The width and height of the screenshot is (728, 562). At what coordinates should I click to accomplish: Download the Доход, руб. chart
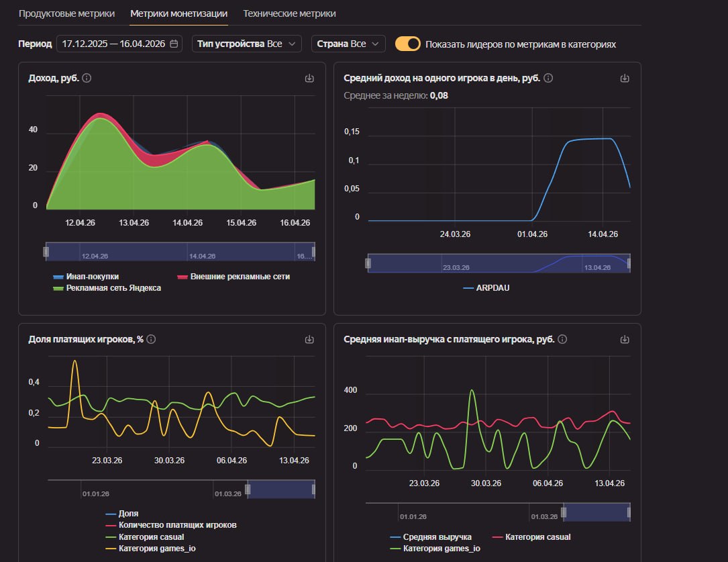(x=309, y=78)
